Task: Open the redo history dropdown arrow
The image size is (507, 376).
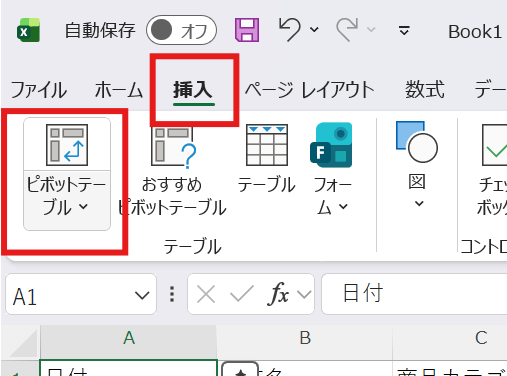Action: click(371, 30)
